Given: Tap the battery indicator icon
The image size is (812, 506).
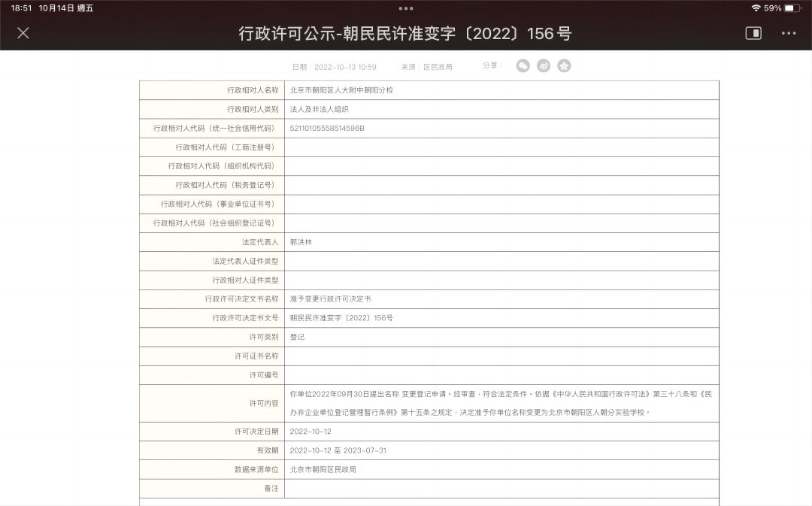Looking at the screenshot, I should pos(792,8).
